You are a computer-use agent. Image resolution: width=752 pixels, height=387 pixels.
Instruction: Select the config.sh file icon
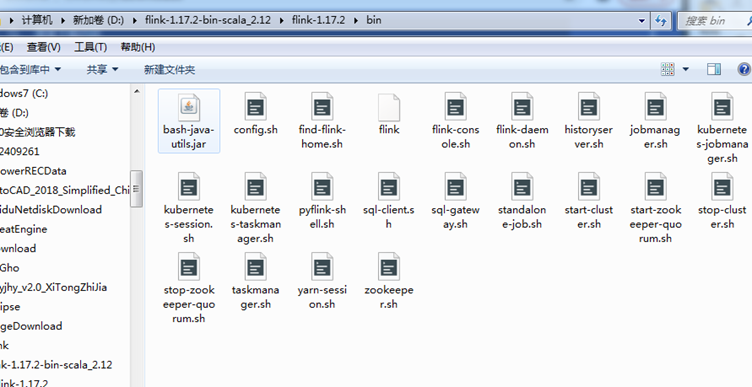pyautogui.click(x=256, y=106)
